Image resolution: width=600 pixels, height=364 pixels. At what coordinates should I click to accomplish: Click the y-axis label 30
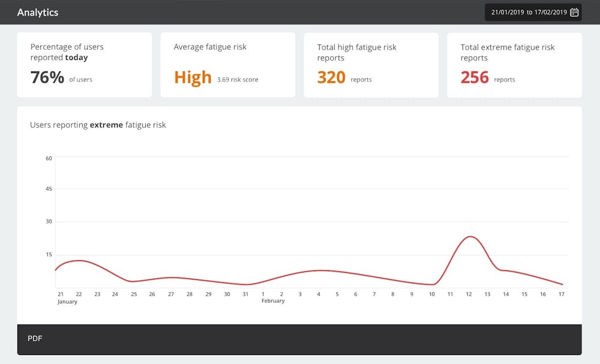coord(49,221)
